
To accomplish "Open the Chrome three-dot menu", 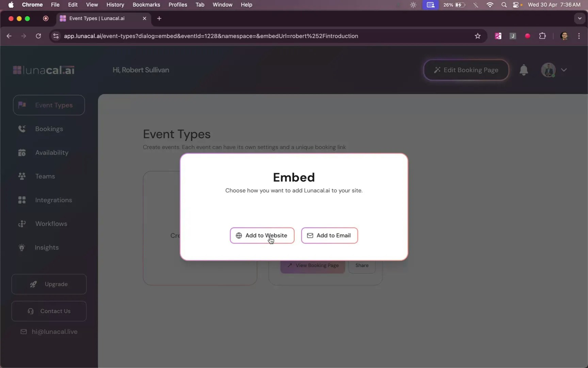I will click(579, 36).
